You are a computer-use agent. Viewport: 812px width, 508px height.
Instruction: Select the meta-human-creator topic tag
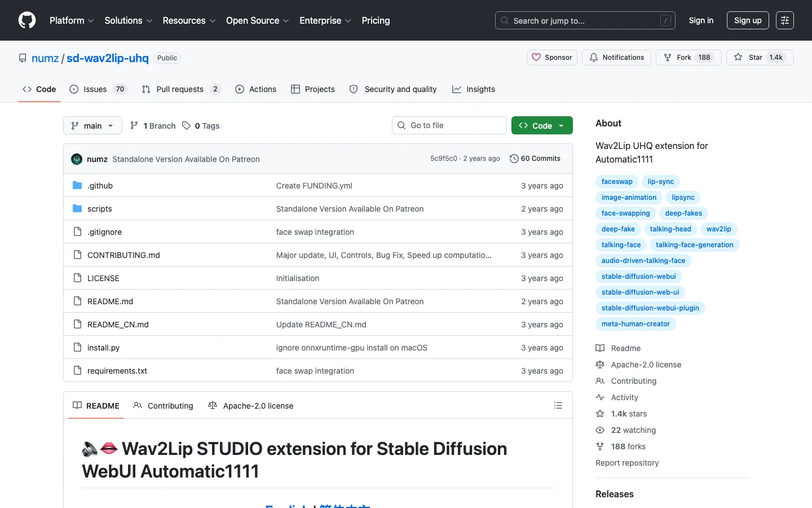[636, 324]
